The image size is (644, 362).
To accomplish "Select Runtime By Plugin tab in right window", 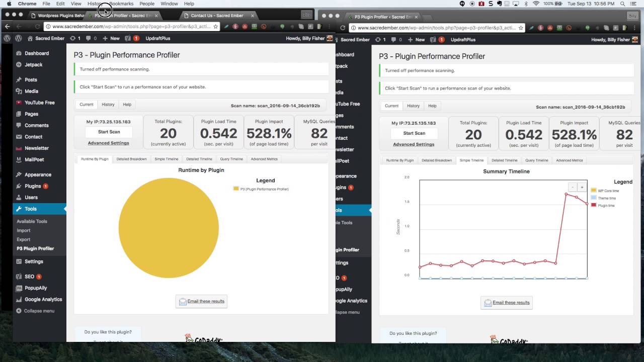I will point(400,160).
